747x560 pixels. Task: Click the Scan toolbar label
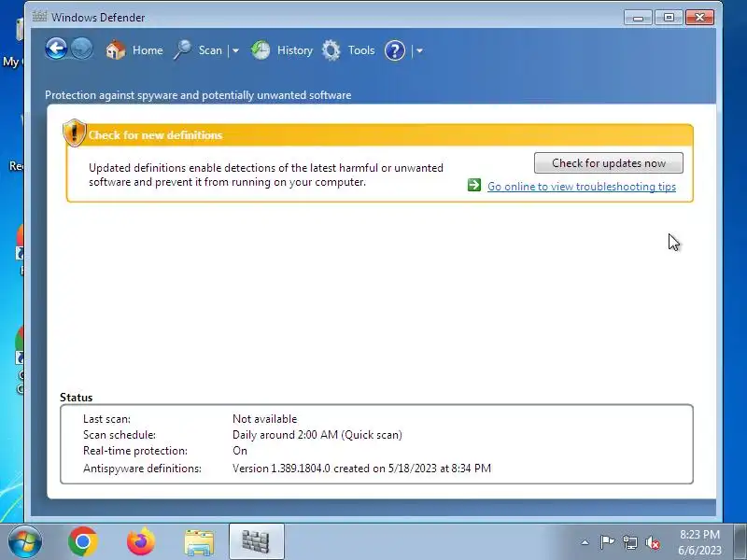tap(210, 50)
